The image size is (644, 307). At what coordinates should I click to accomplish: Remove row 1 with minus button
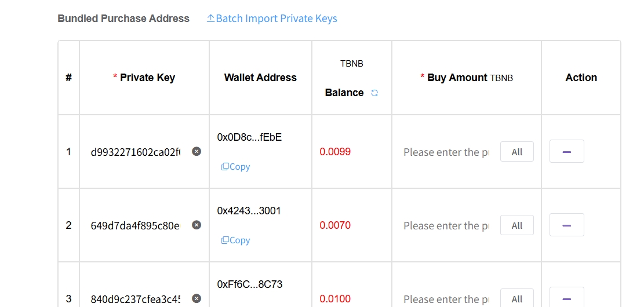click(x=566, y=152)
